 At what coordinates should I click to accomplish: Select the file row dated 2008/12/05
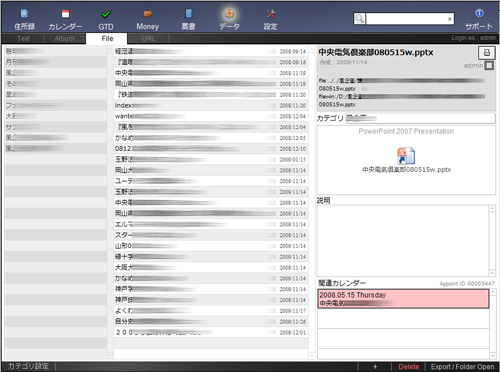[211, 138]
